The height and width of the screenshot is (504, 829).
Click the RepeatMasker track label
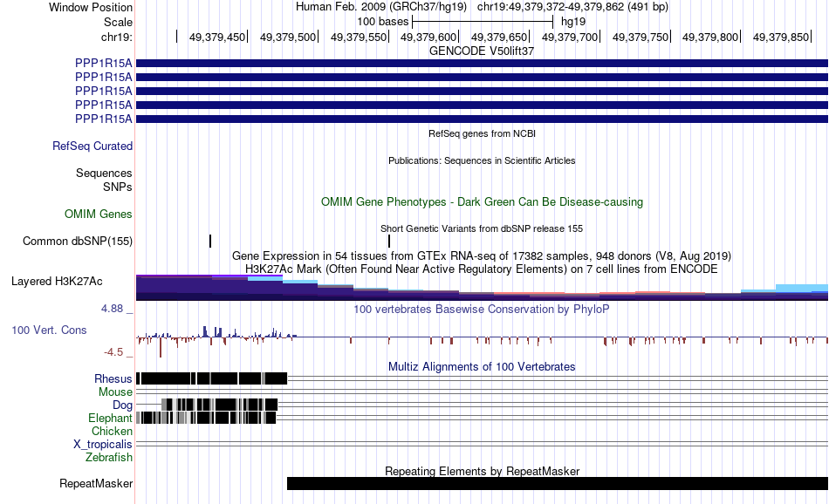pos(96,483)
